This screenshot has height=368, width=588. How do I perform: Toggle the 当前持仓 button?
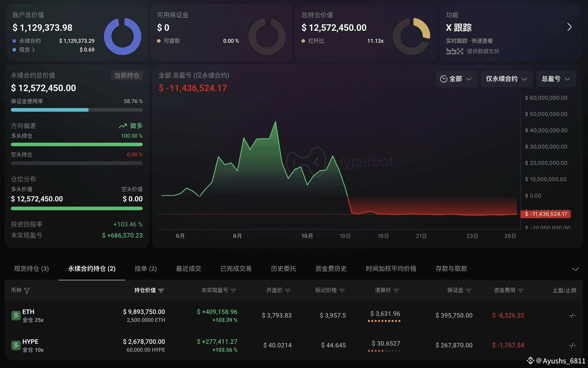click(x=127, y=75)
